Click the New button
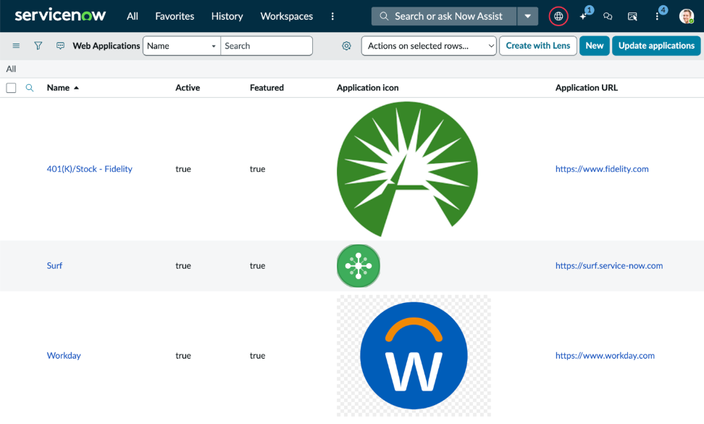The image size is (704, 424). (x=594, y=46)
